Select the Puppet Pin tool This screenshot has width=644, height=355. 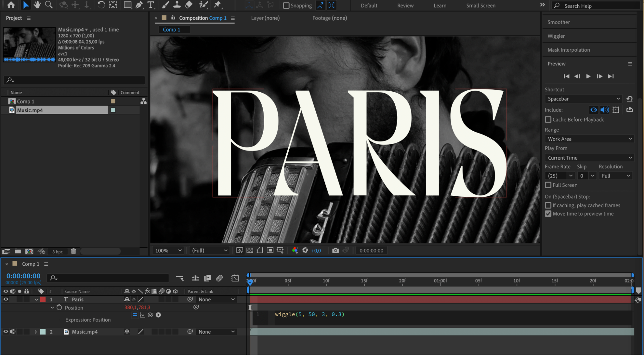[x=217, y=5]
